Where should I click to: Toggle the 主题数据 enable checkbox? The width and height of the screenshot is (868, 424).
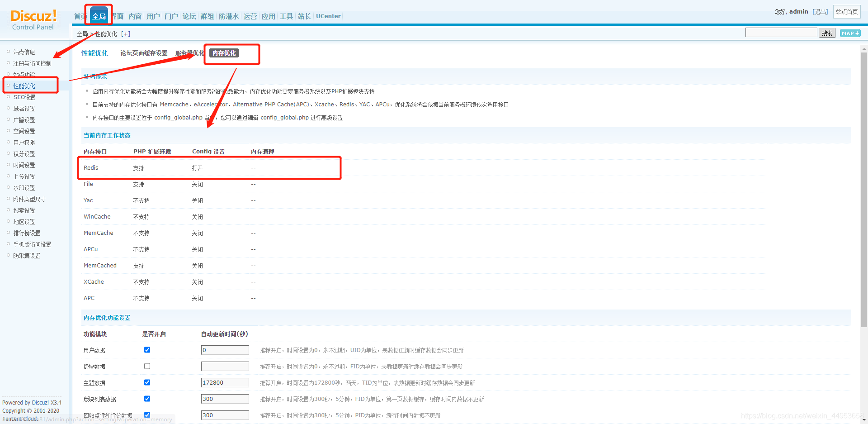point(147,382)
